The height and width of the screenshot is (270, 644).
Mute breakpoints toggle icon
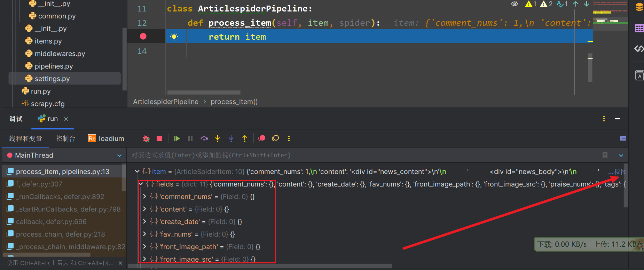(x=275, y=138)
